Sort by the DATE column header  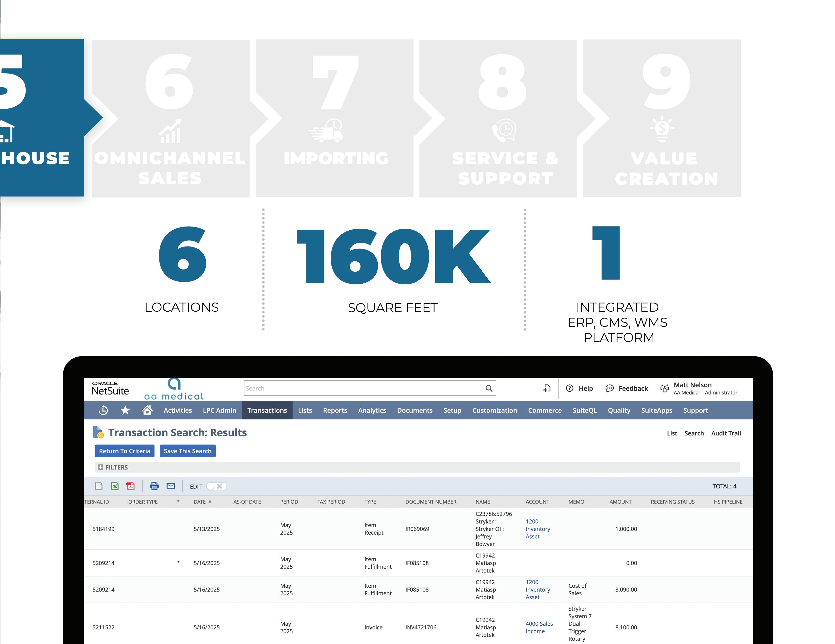pos(200,502)
